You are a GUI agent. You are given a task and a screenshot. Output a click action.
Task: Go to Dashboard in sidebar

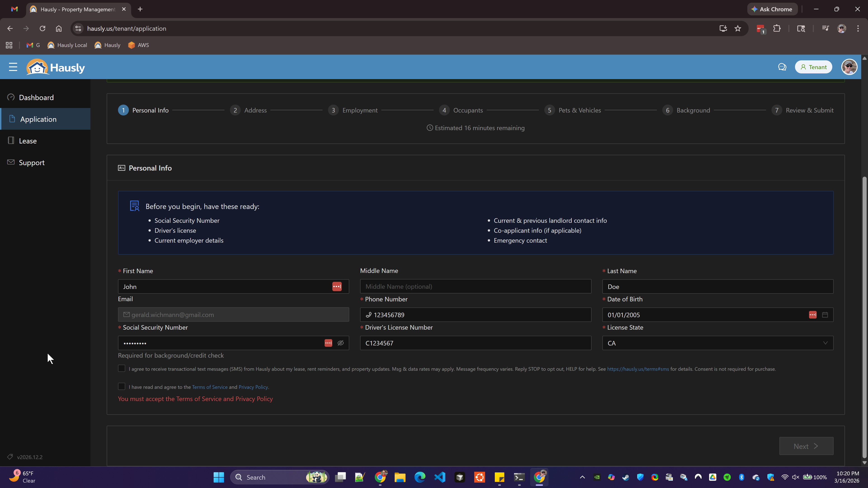(x=45, y=97)
